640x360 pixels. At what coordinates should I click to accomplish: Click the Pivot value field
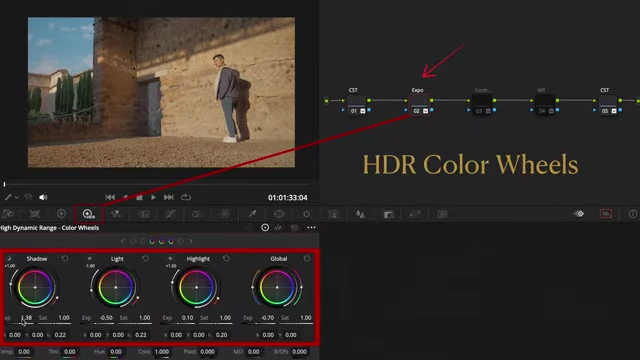207,351
